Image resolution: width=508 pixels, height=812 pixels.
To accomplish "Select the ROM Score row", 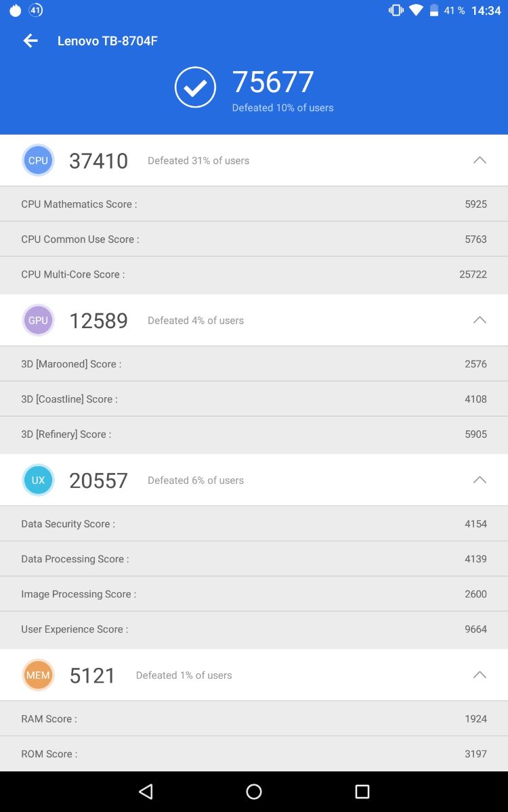I will click(x=254, y=754).
